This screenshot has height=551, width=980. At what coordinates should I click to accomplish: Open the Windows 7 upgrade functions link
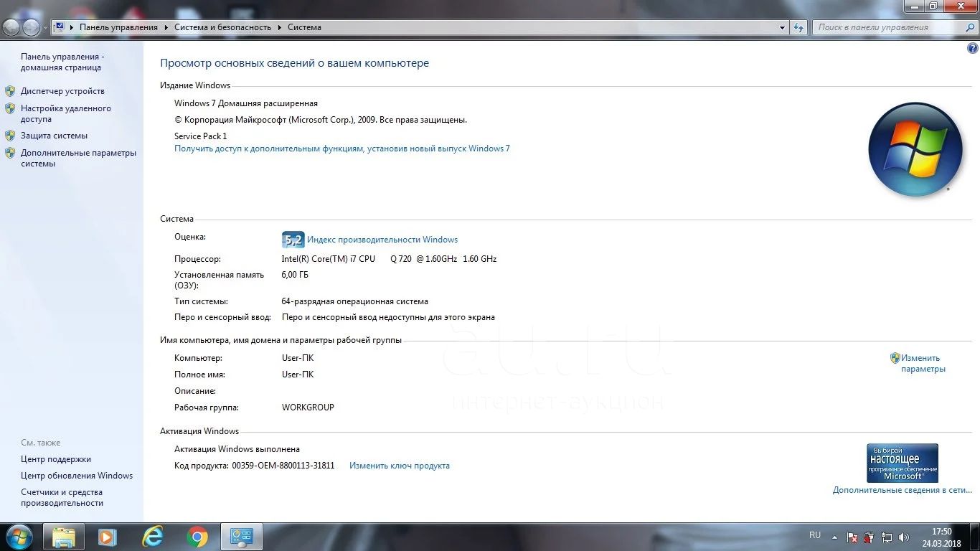tap(341, 149)
